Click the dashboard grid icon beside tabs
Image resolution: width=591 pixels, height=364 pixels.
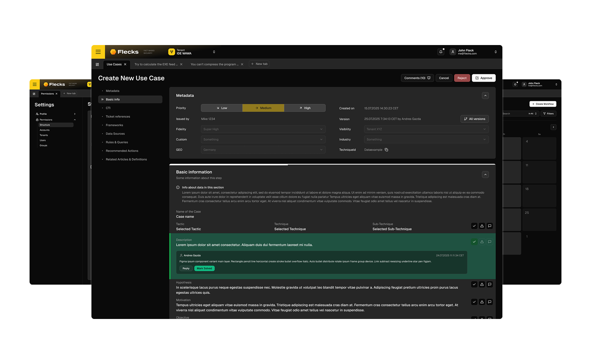(98, 64)
